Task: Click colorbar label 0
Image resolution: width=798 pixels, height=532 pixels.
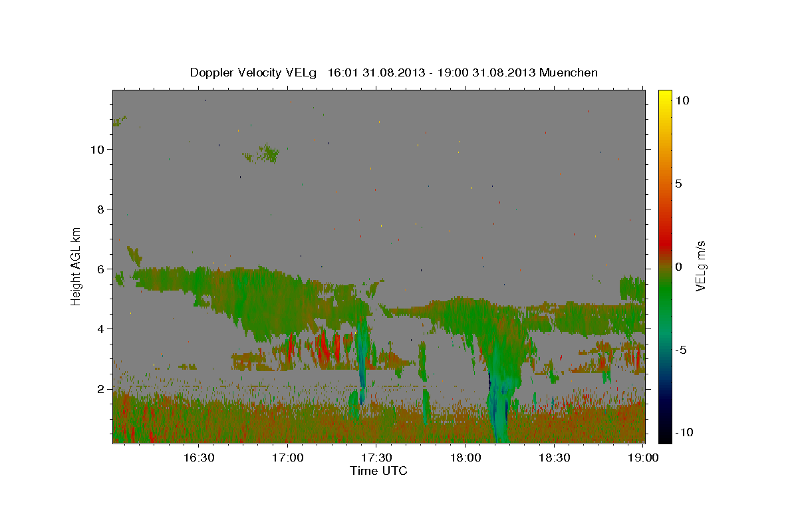Action: 678,267
